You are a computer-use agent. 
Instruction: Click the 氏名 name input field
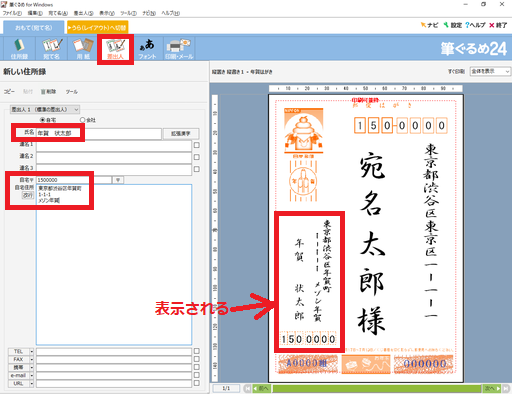(99, 133)
